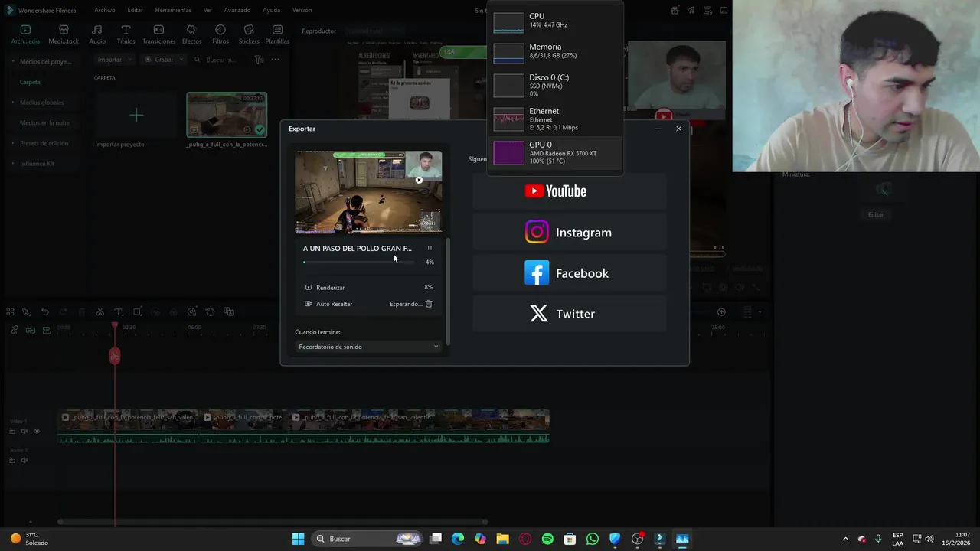Image resolution: width=980 pixels, height=551 pixels.
Task: Share export to Facebook
Action: [569, 273]
